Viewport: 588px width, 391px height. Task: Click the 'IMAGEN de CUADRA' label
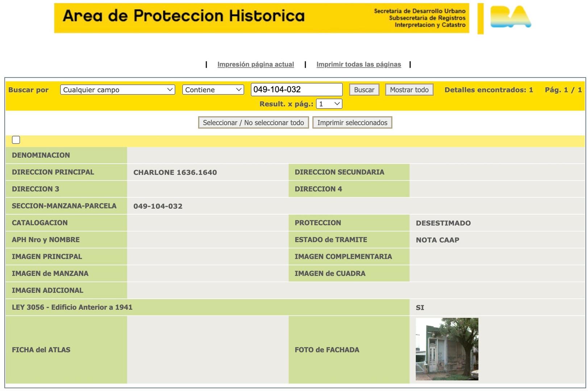pyautogui.click(x=330, y=274)
